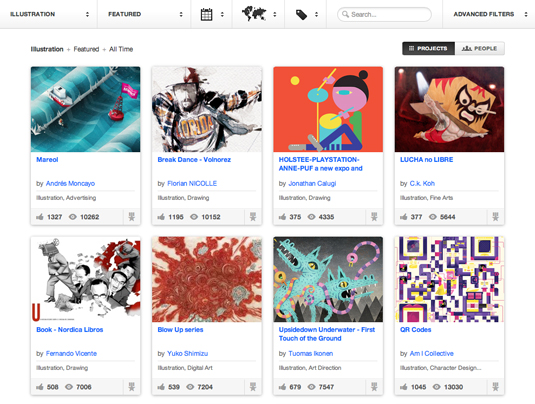Open author Fernando Vicente's profile
Image resolution: width=535 pixels, height=404 pixels.
click(x=71, y=354)
